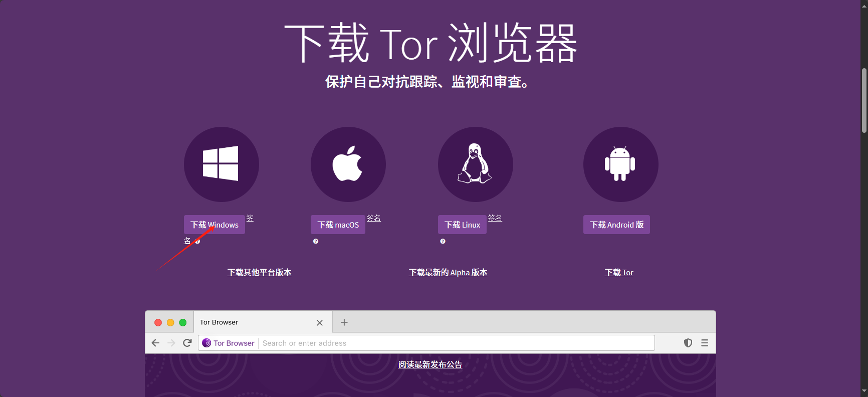Click the Linux penguin circle icon

pyautogui.click(x=475, y=164)
